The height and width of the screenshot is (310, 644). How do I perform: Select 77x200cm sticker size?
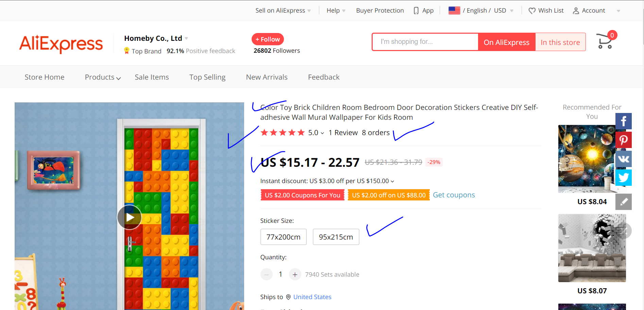[x=284, y=237]
